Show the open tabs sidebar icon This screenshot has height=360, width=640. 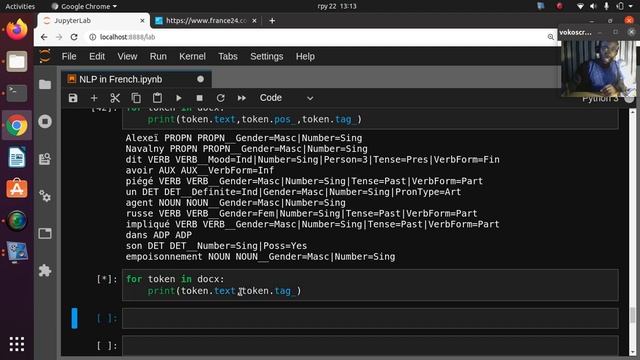pyautogui.click(x=45, y=233)
